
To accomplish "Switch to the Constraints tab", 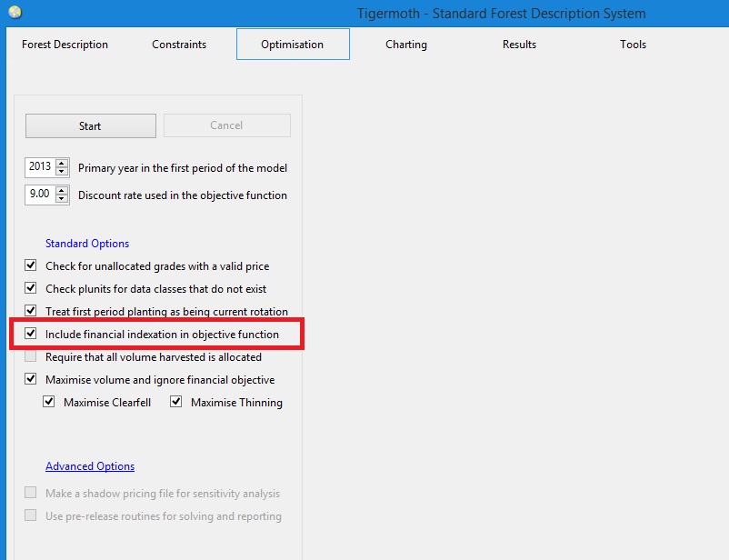I will coord(179,45).
